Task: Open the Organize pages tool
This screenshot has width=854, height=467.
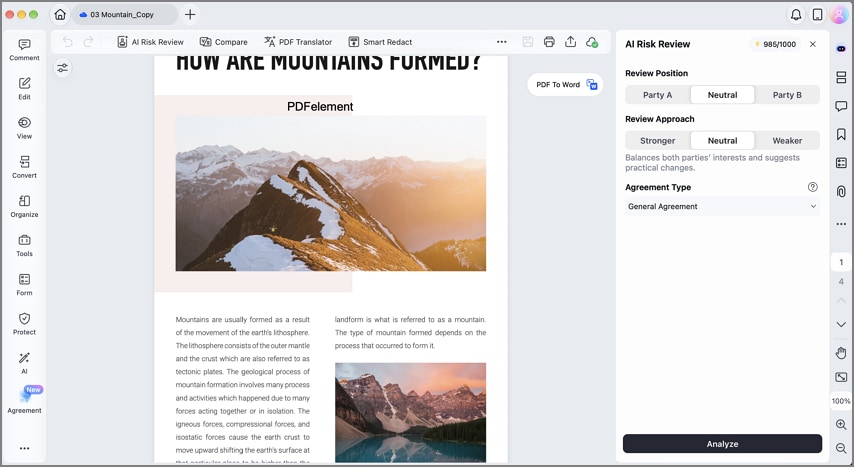Action: pos(24,207)
